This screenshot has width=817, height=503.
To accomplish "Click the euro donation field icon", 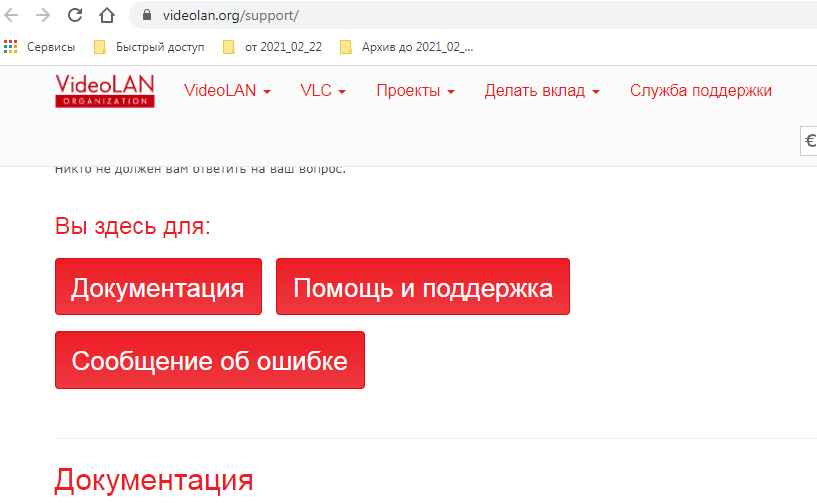I will [809, 141].
